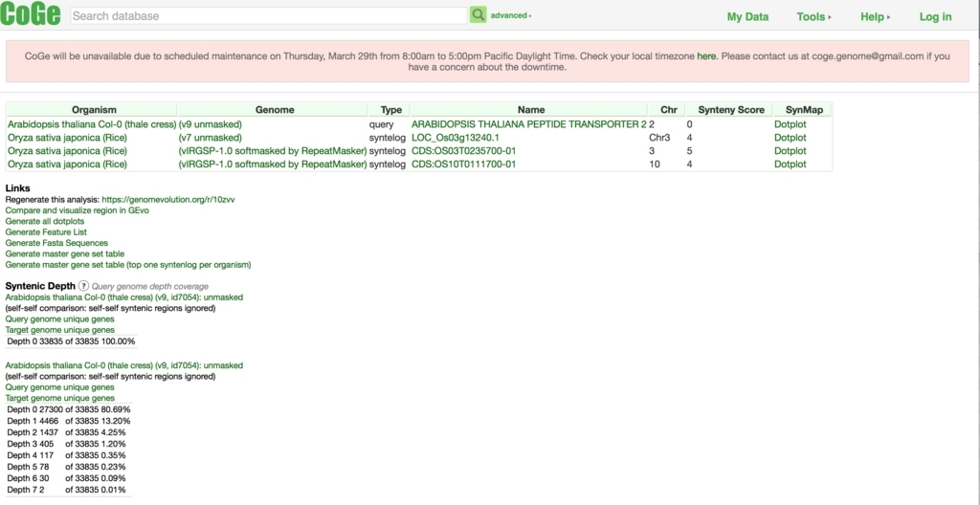
Task: Open Arabidopsis thaliana Col-0 organism link in table
Action: click(92, 124)
